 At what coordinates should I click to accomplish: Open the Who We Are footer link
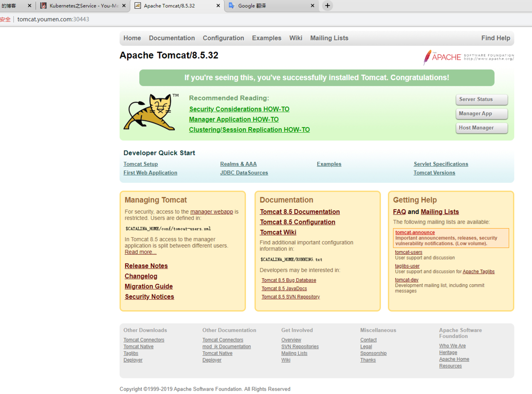[x=452, y=346]
